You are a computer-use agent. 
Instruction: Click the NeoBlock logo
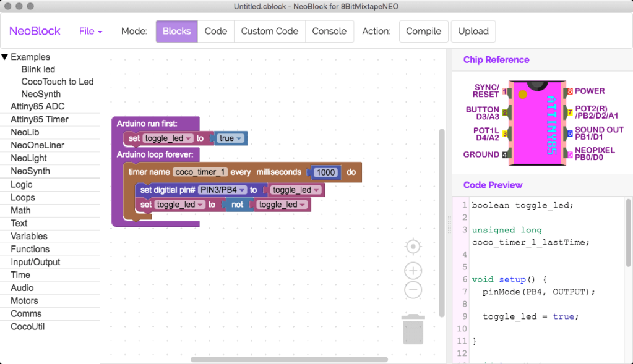(35, 31)
